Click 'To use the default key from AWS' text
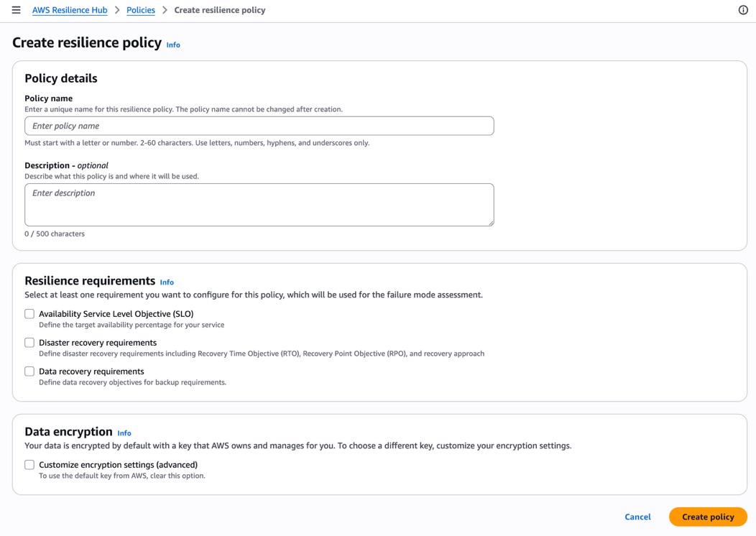 coord(122,476)
